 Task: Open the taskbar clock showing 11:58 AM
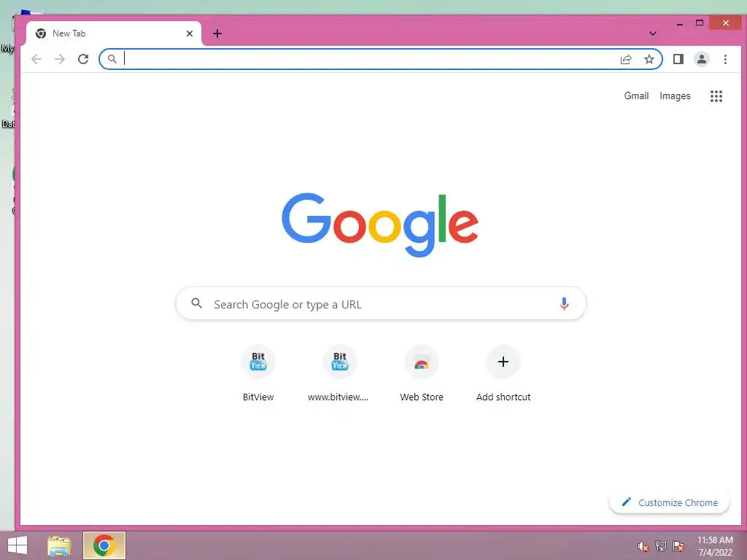[715, 546]
